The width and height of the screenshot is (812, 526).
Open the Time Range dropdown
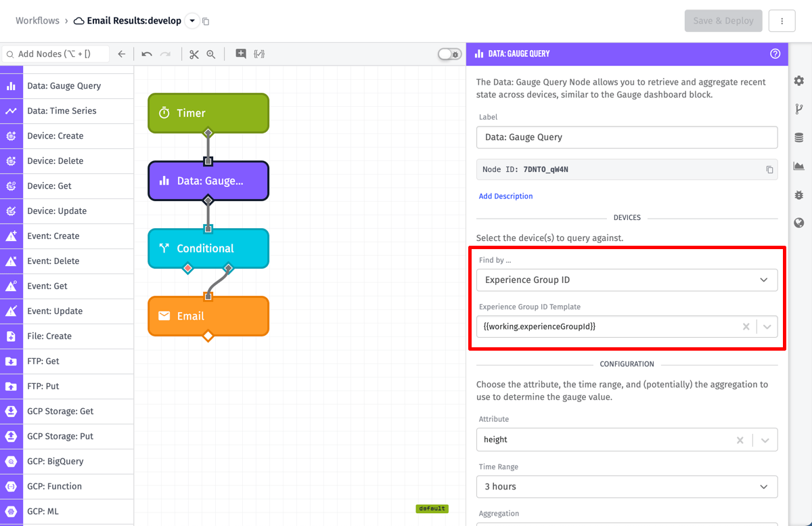(x=627, y=487)
